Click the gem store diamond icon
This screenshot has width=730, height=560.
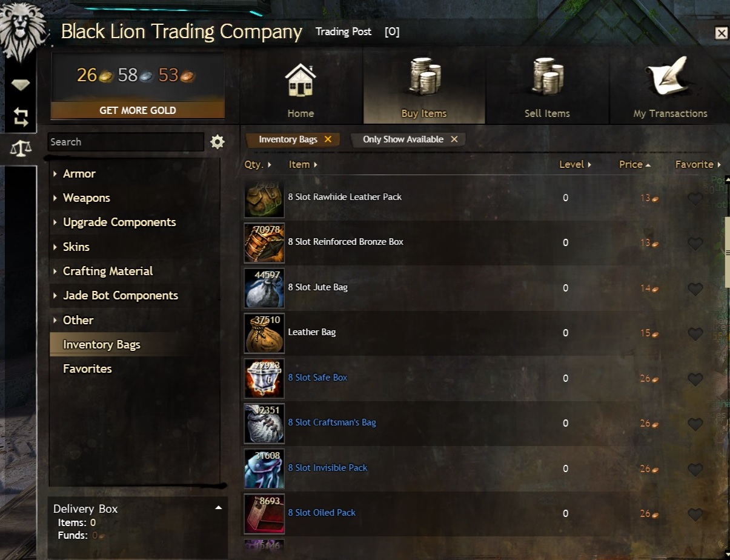(x=21, y=85)
